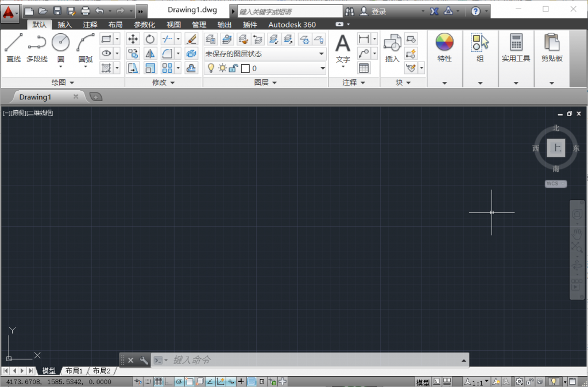Activate the Stretch tool
588x387 pixels.
[x=133, y=68]
